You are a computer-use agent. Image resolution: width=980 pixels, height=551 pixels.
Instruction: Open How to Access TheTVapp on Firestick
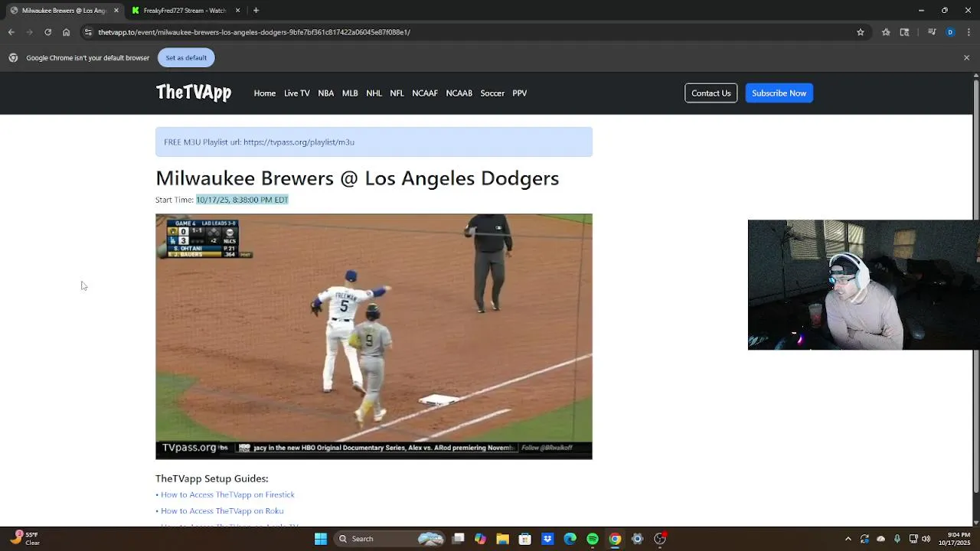click(x=227, y=494)
